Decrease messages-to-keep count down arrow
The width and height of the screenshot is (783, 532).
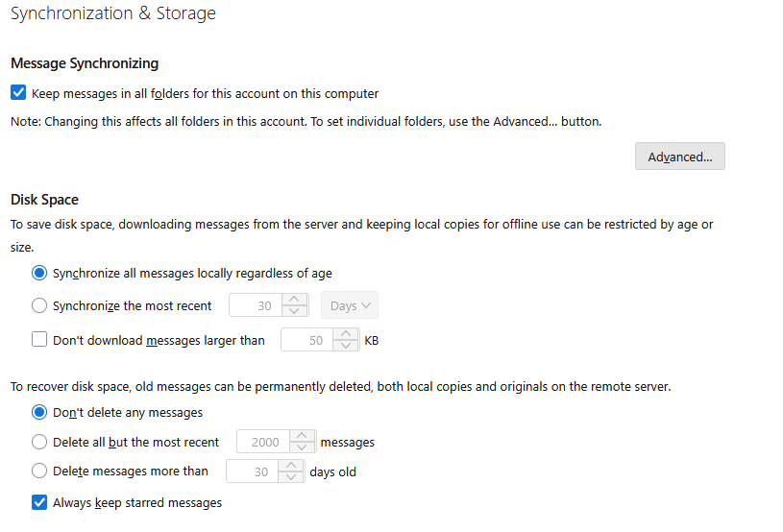click(x=303, y=448)
